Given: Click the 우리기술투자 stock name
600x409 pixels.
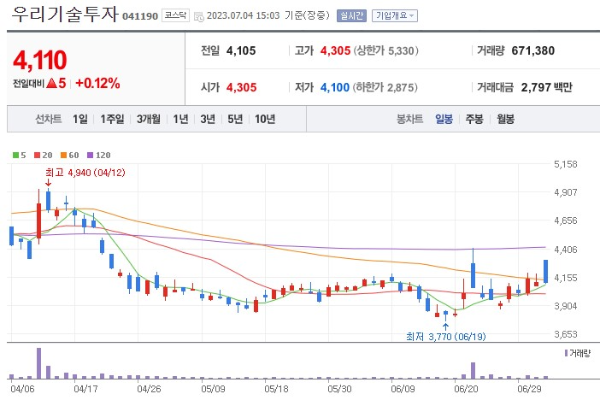Looking at the screenshot, I should pyautogui.click(x=65, y=14).
